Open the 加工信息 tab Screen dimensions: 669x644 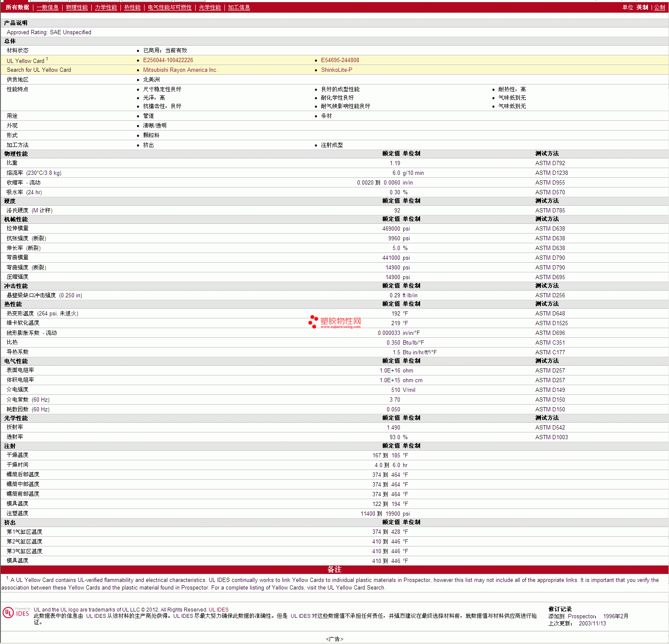(239, 8)
